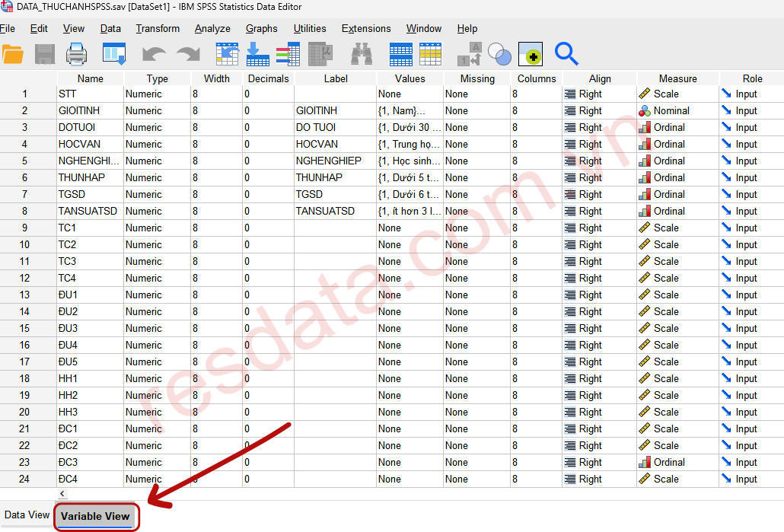
Task: Click the Values column header
Action: click(410, 78)
